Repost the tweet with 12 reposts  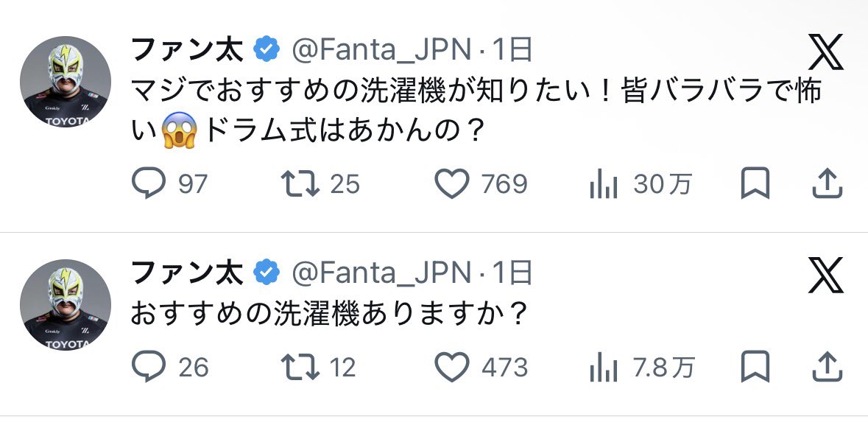tap(301, 366)
